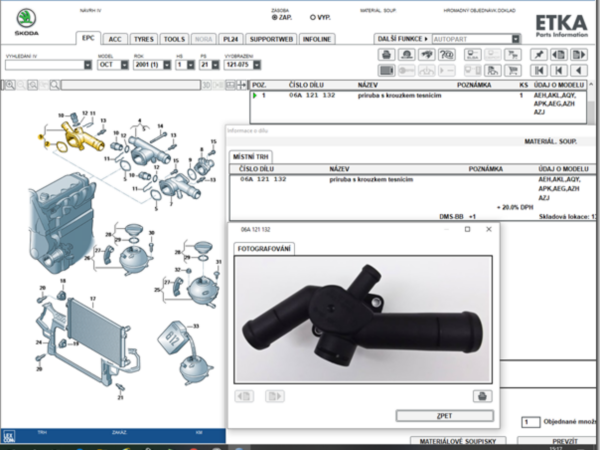Open the DALŠÍ FUNKCE menu button
This screenshot has width=600, height=450.
point(402,40)
